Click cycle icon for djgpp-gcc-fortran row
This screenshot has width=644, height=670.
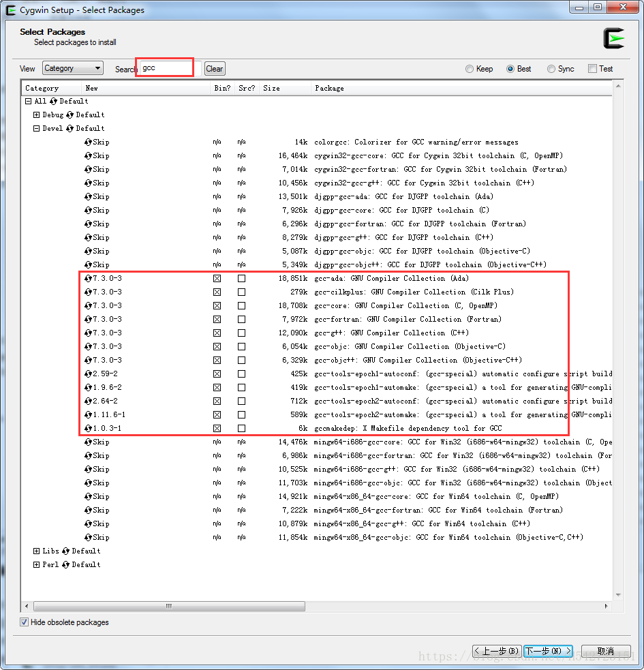pos(88,224)
